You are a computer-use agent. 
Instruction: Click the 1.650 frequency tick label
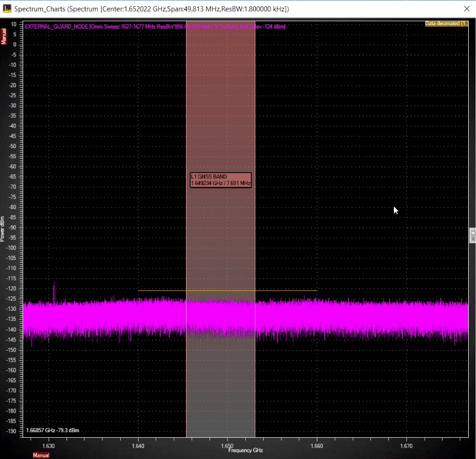pyautogui.click(x=227, y=446)
